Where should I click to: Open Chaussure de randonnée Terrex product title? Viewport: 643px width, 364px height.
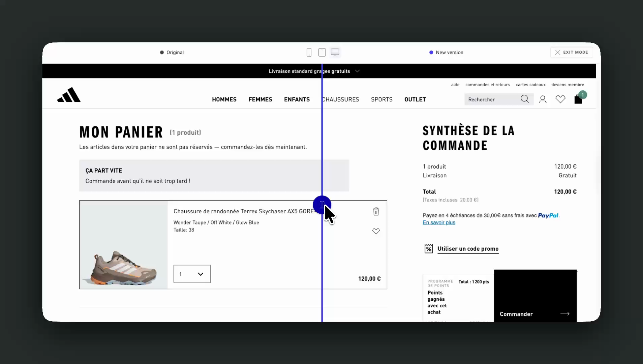click(x=244, y=211)
